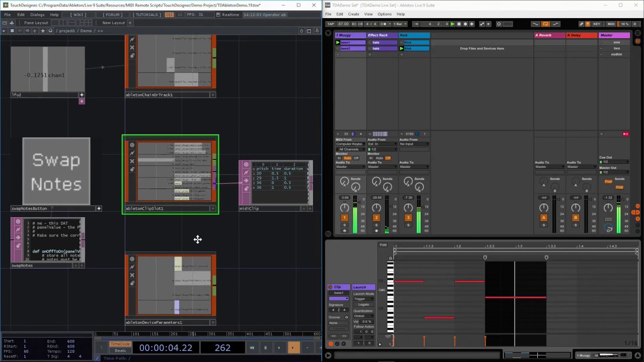Pause the TouchDesigner timeline
Image resolution: width=644 pixels, height=362 pixels.
coord(265,347)
